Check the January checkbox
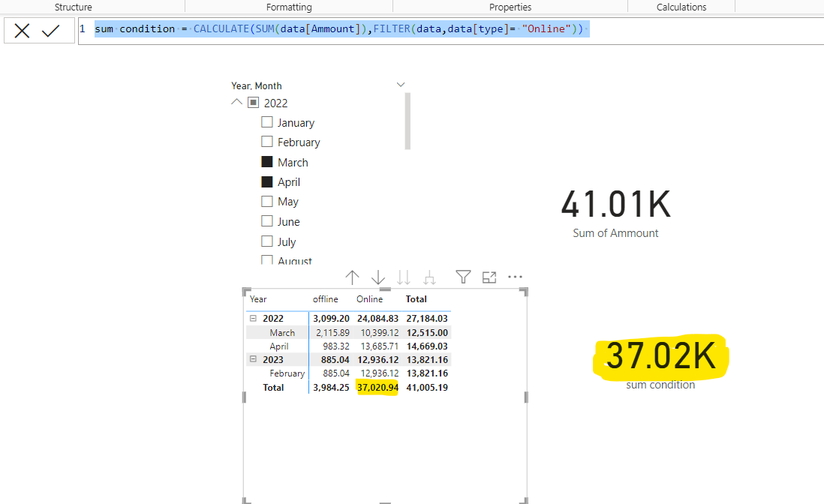The image size is (824, 504). coord(267,121)
